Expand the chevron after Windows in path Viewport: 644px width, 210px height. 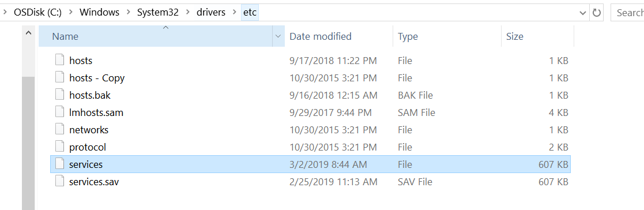tap(128, 12)
